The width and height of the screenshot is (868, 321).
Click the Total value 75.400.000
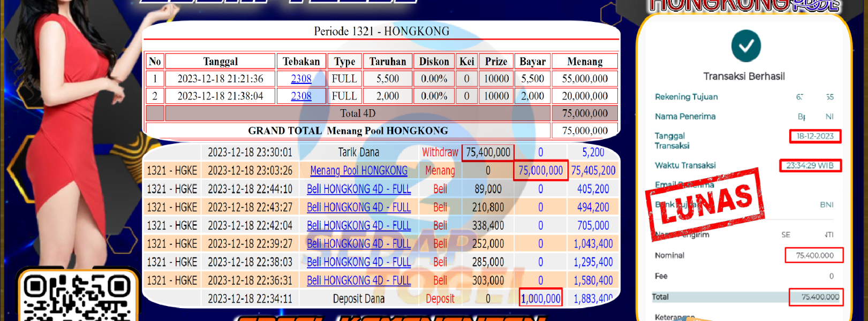coord(817,297)
